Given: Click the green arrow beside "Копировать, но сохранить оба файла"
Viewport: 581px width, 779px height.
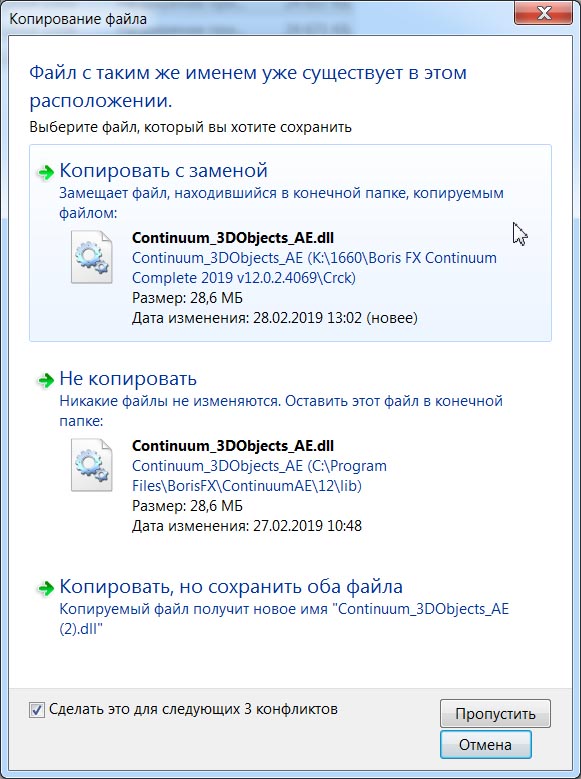Looking at the screenshot, I should pyautogui.click(x=46, y=589).
